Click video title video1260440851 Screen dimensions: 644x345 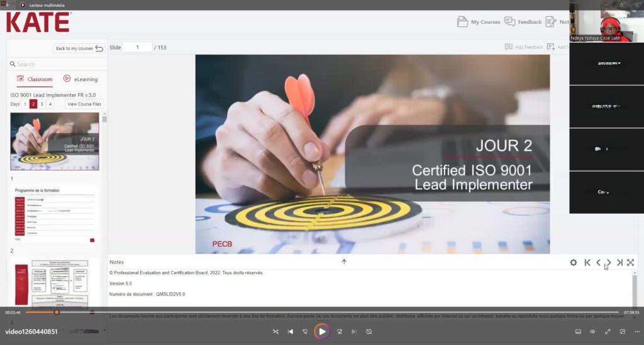click(31, 331)
